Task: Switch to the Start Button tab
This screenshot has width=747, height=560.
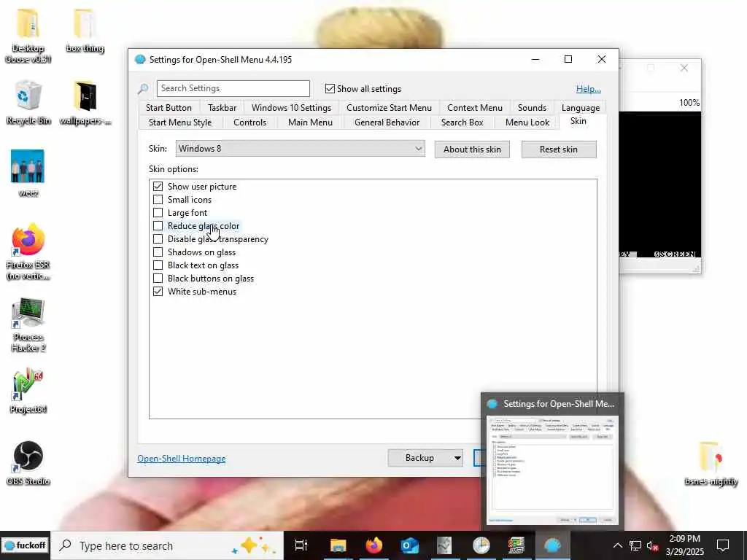Action: pyautogui.click(x=169, y=108)
